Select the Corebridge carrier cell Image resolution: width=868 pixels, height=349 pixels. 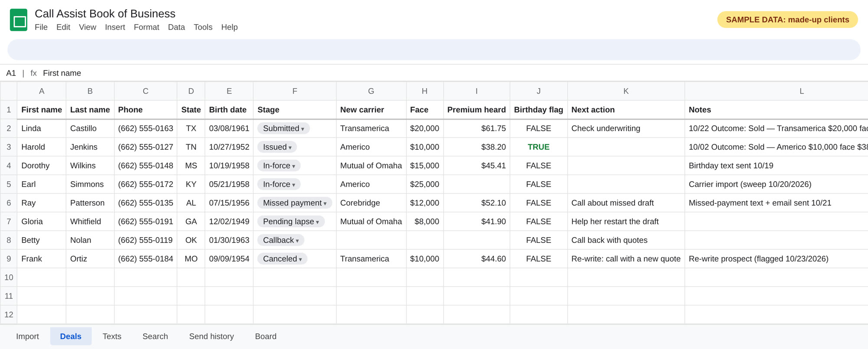(x=371, y=203)
